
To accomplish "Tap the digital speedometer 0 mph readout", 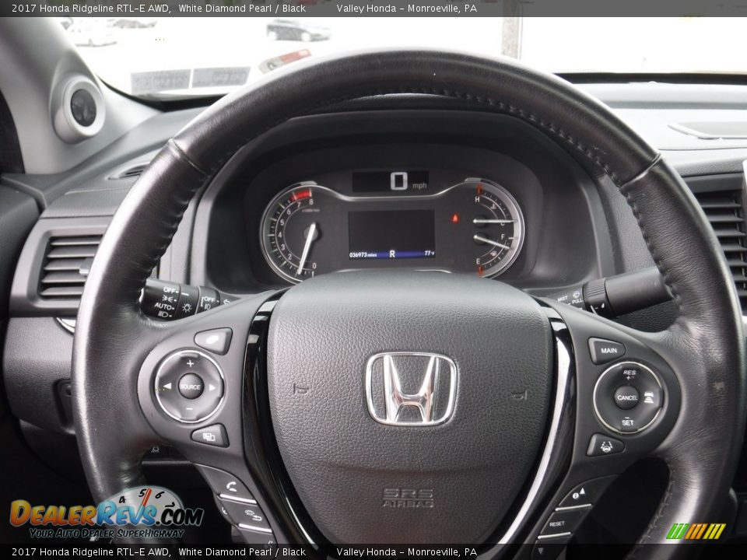I will [x=408, y=181].
